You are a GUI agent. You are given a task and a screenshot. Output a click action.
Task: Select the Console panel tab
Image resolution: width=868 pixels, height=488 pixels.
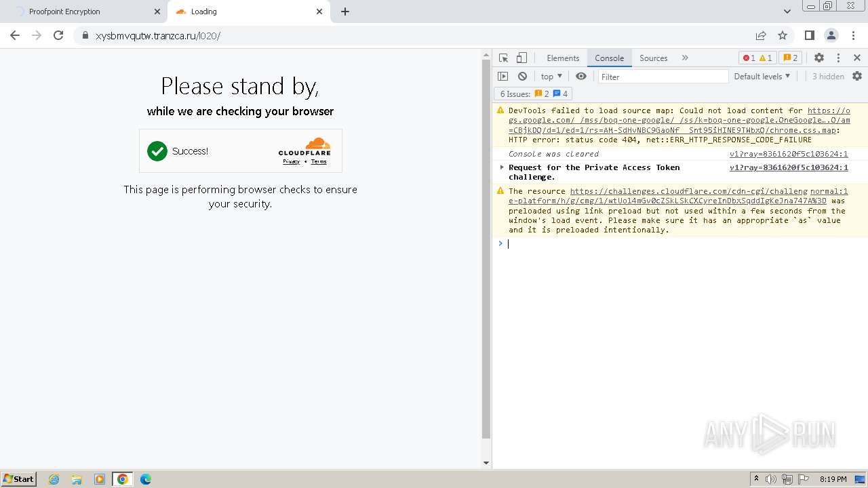pyautogui.click(x=609, y=58)
